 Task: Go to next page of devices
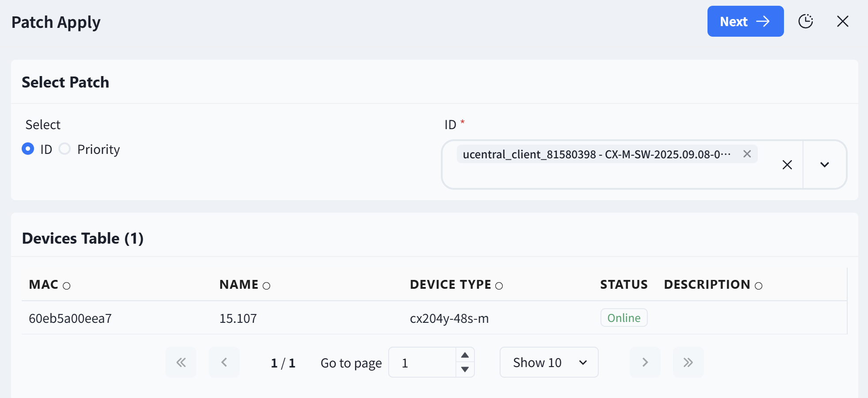pos(645,362)
